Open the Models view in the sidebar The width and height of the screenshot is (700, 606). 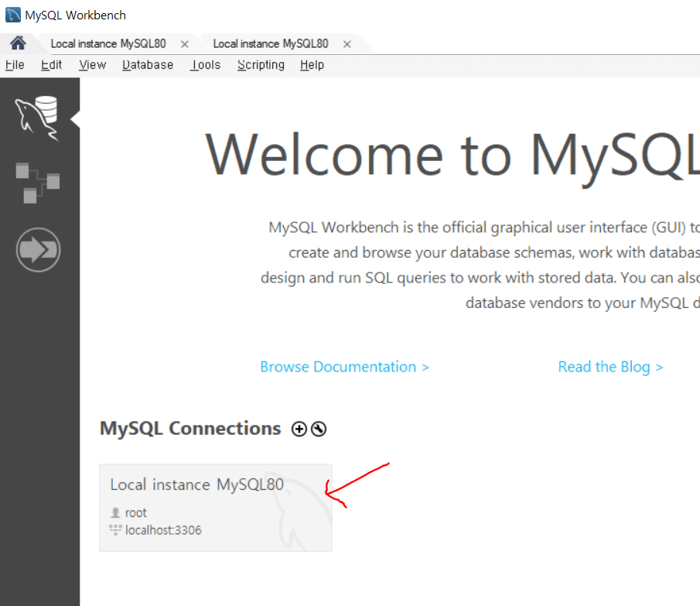[x=38, y=183]
